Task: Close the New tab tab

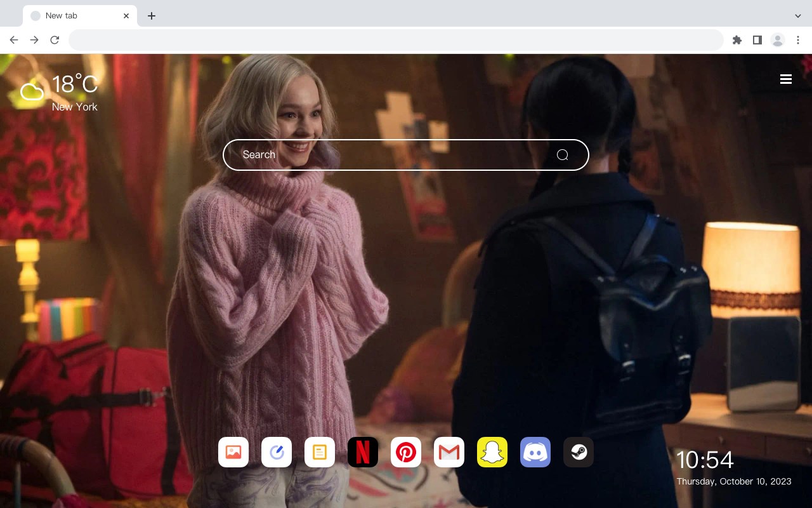Action: [x=127, y=16]
